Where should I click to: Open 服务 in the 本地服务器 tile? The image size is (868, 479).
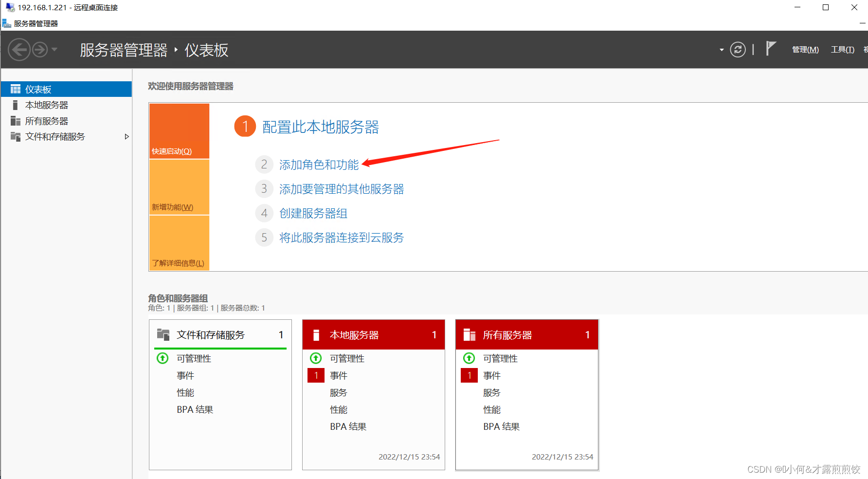click(339, 393)
